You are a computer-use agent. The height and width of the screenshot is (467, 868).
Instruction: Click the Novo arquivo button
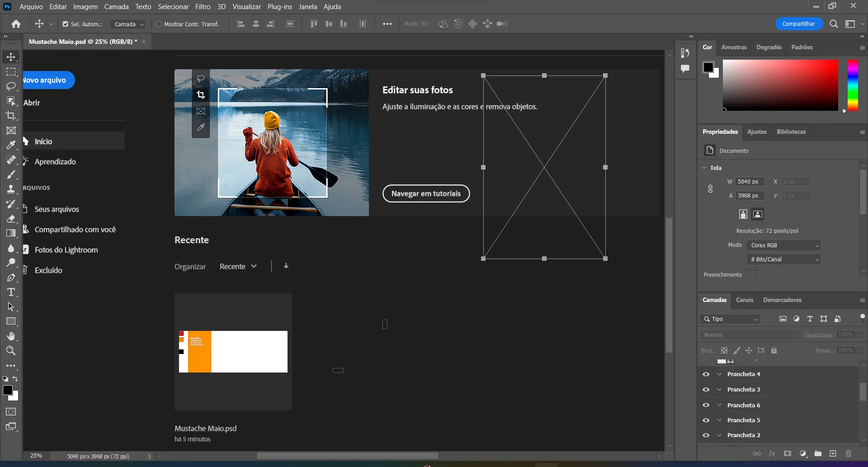pyautogui.click(x=48, y=80)
